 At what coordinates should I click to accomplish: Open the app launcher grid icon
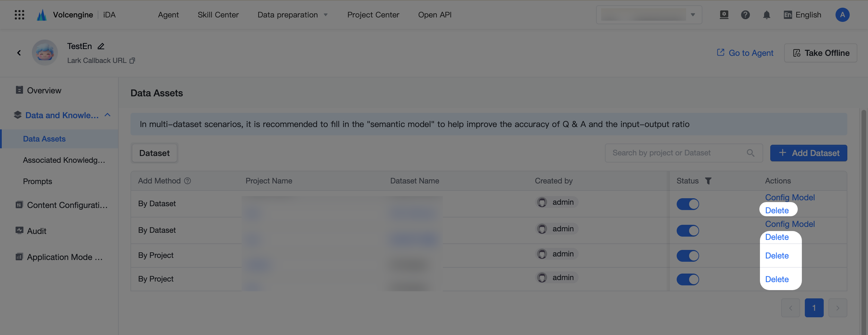[x=19, y=15]
